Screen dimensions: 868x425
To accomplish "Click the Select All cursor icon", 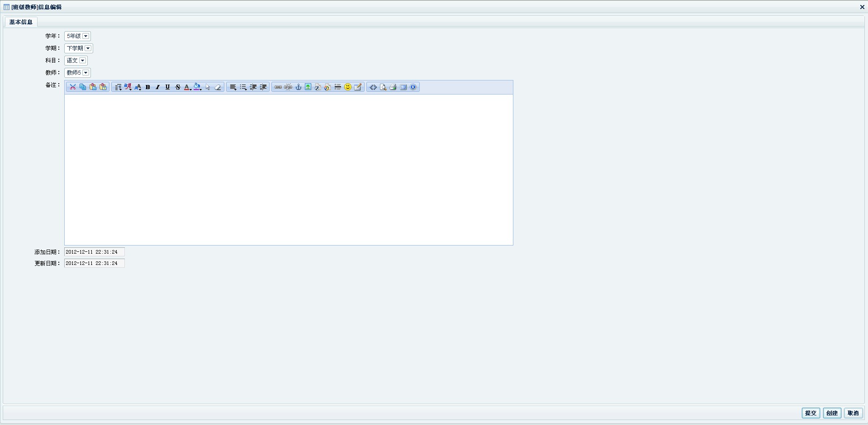I will (x=208, y=87).
